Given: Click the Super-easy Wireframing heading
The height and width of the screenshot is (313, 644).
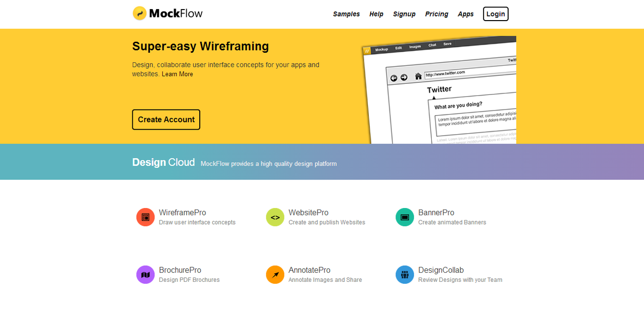Looking at the screenshot, I should pyautogui.click(x=200, y=46).
